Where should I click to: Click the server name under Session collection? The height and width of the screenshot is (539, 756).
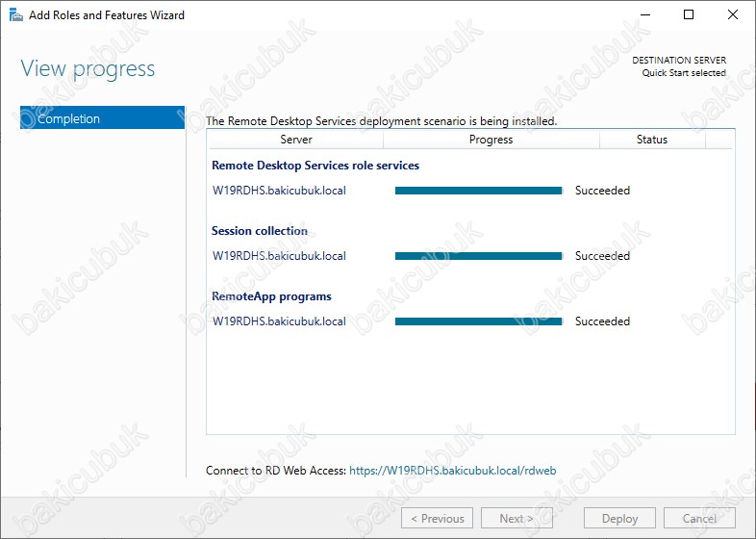point(279,256)
